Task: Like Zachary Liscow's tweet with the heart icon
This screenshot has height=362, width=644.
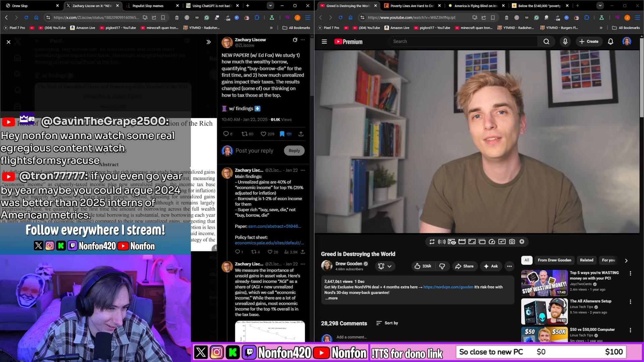Action: [263, 134]
